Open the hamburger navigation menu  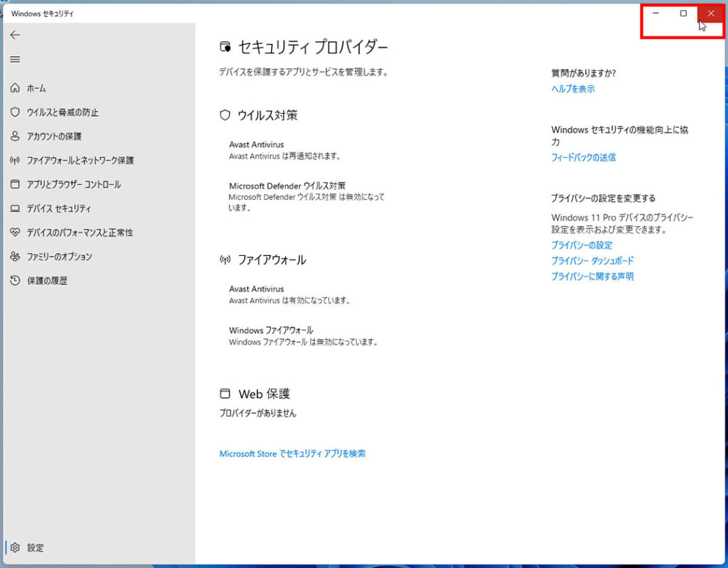[15, 59]
